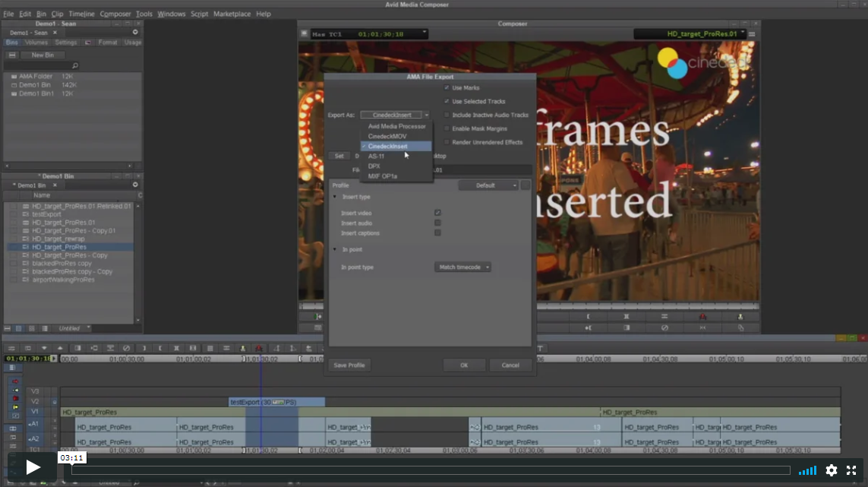
Task: Enable Include Inactive Audio Tracks
Action: (x=447, y=115)
